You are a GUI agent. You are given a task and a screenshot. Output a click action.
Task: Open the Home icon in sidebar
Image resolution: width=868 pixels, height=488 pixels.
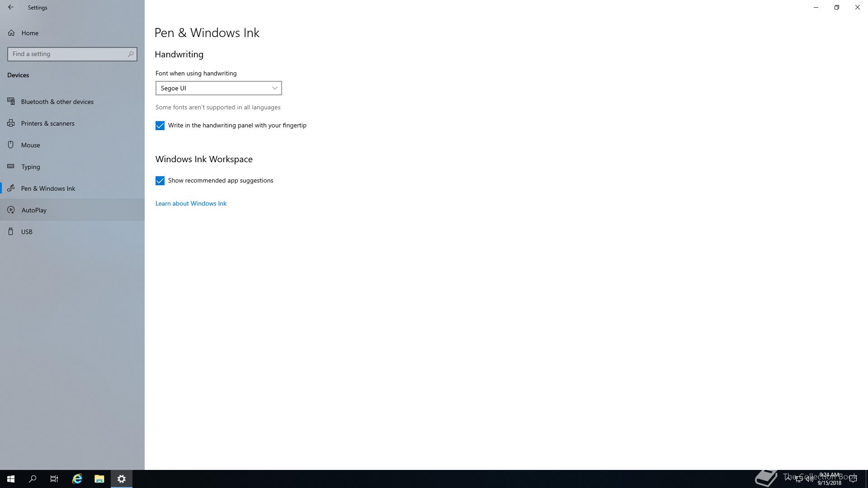[x=11, y=33]
